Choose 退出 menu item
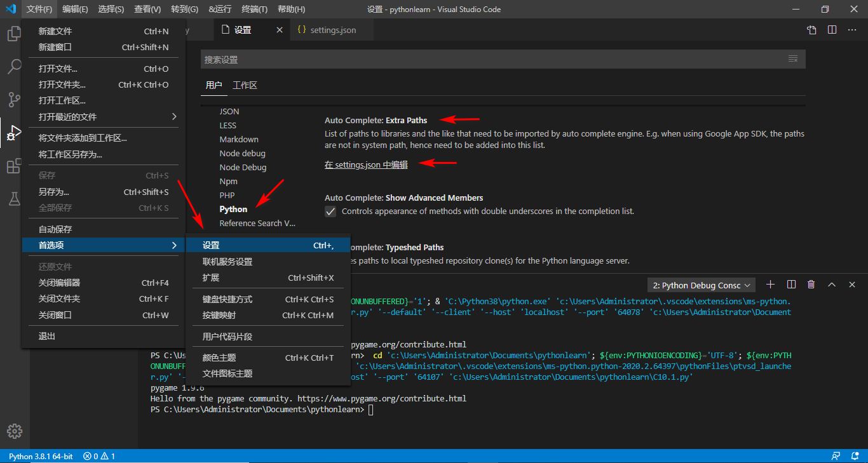This screenshot has height=463, width=868. 103,336
